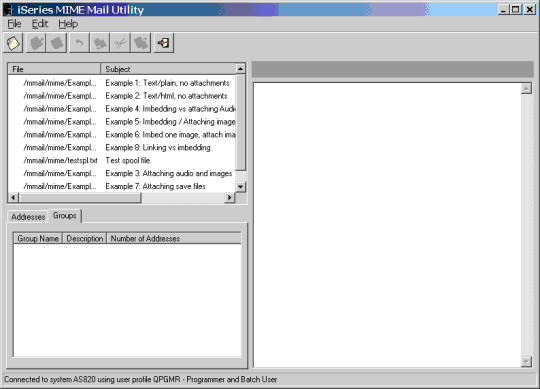Select the Groups tab
Image resolution: width=540 pixels, height=389 pixels.
coord(65,216)
